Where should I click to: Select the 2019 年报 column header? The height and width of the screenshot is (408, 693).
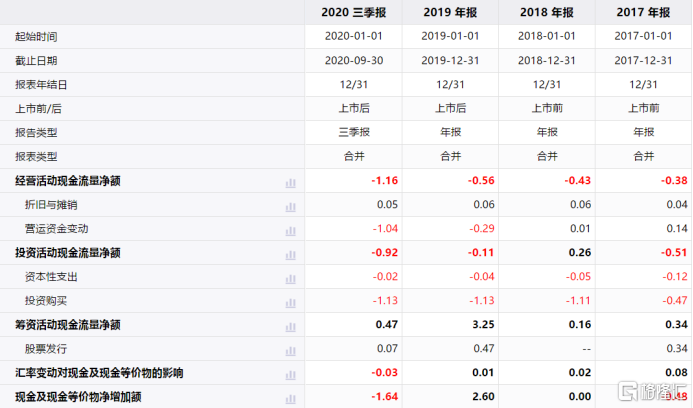click(450, 12)
